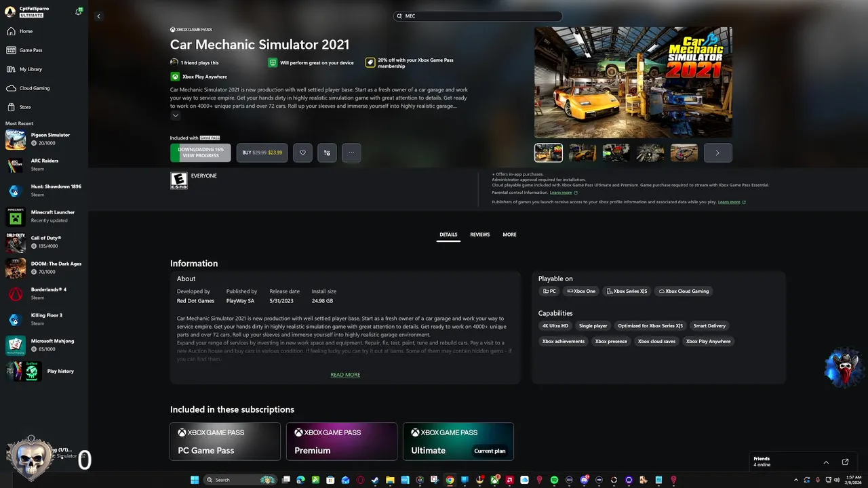This screenshot has height=488, width=868.
Task: Open Microsoft Mahjong from recent list
Action: click(x=44, y=345)
